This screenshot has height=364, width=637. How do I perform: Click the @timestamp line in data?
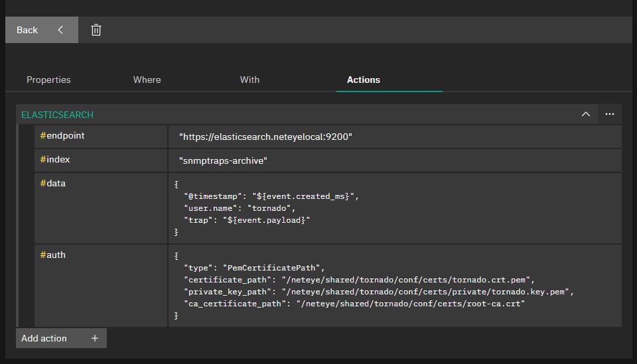pyautogui.click(x=271, y=196)
